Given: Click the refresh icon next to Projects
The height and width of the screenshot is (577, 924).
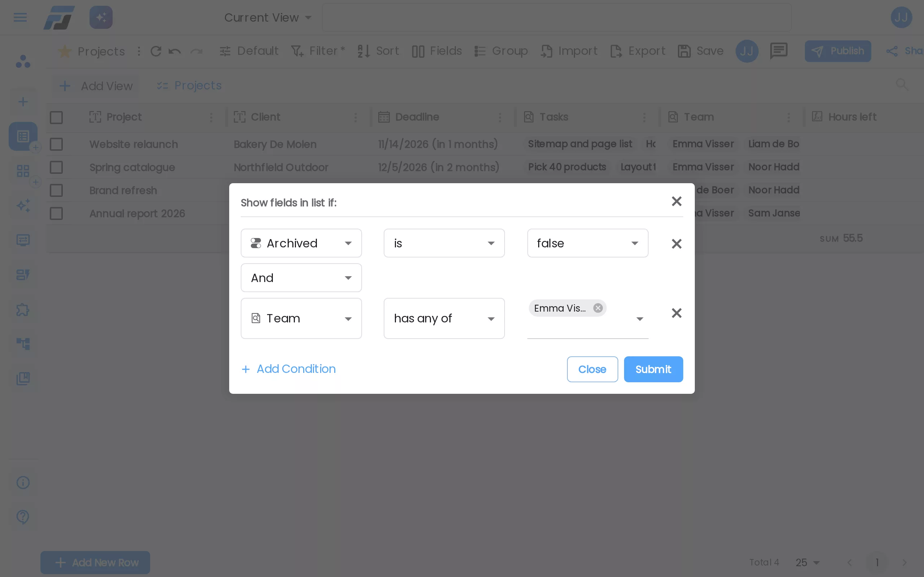Looking at the screenshot, I should point(156,51).
